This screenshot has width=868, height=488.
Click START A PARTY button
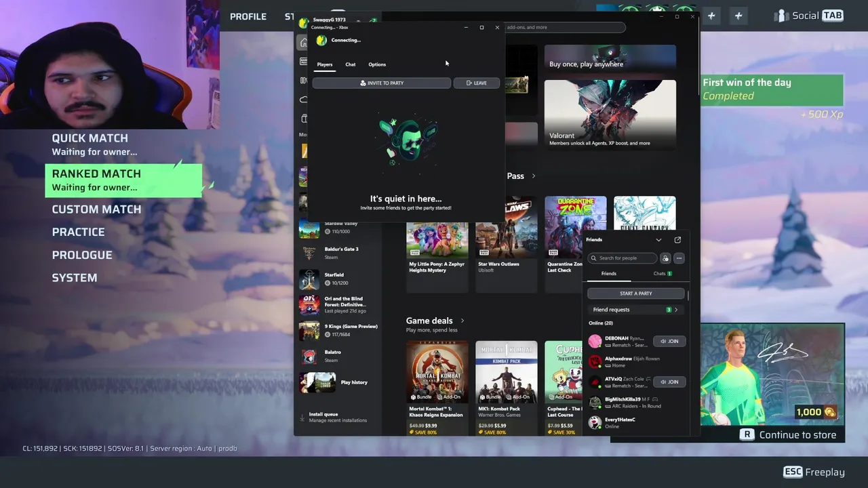point(636,293)
